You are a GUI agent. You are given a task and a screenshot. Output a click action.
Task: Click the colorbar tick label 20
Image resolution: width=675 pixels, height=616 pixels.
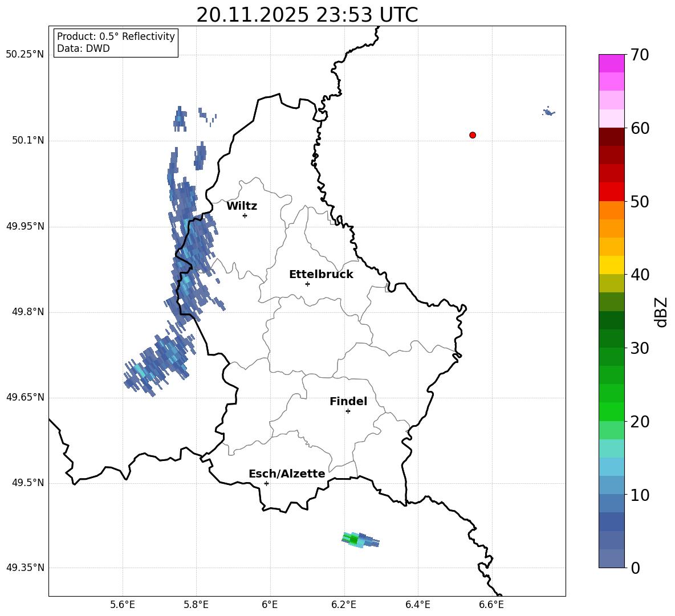click(x=640, y=422)
